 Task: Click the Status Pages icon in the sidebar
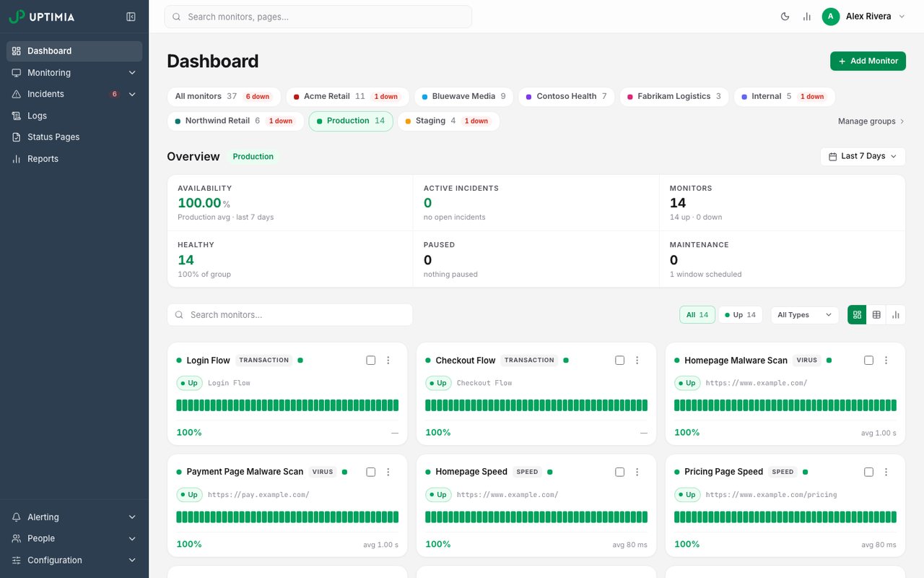(17, 137)
